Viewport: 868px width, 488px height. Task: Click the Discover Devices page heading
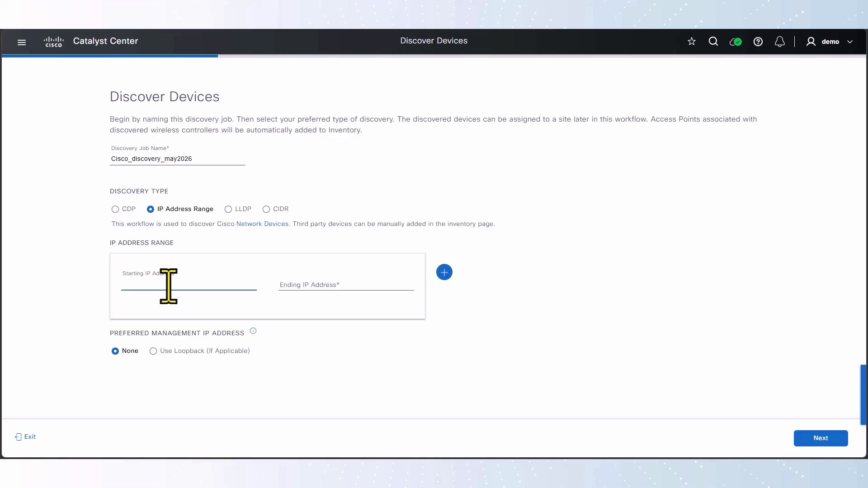tap(165, 97)
